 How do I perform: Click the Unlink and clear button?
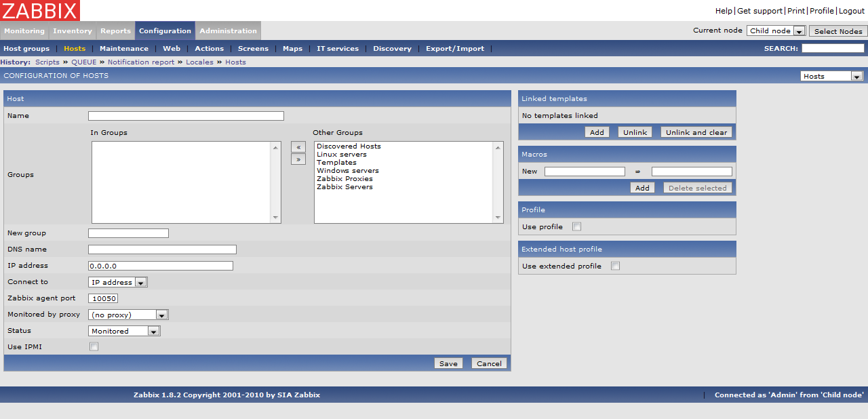coord(696,132)
